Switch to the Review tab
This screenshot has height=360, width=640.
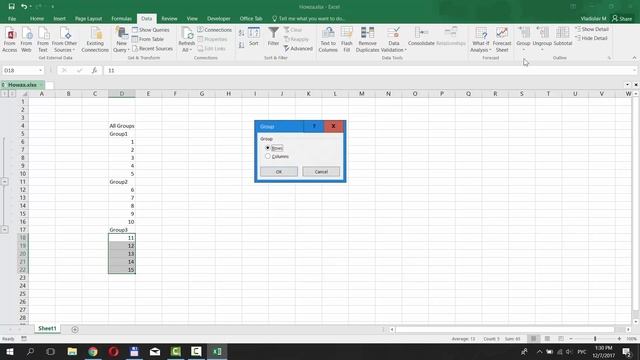(x=169, y=19)
